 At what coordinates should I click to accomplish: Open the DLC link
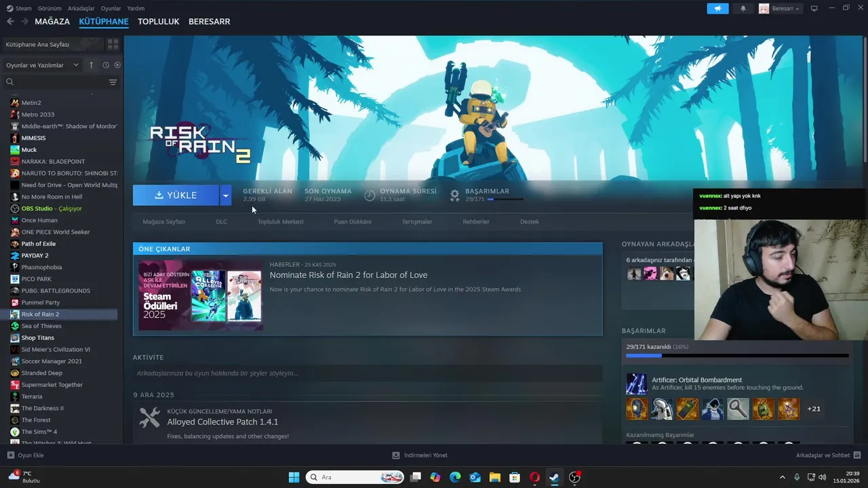pyautogui.click(x=222, y=222)
